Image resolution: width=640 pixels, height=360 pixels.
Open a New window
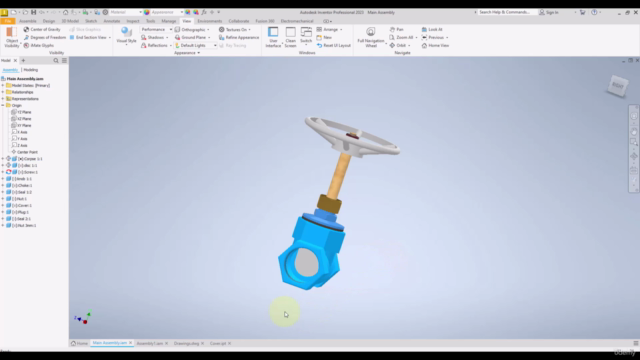(324, 37)
